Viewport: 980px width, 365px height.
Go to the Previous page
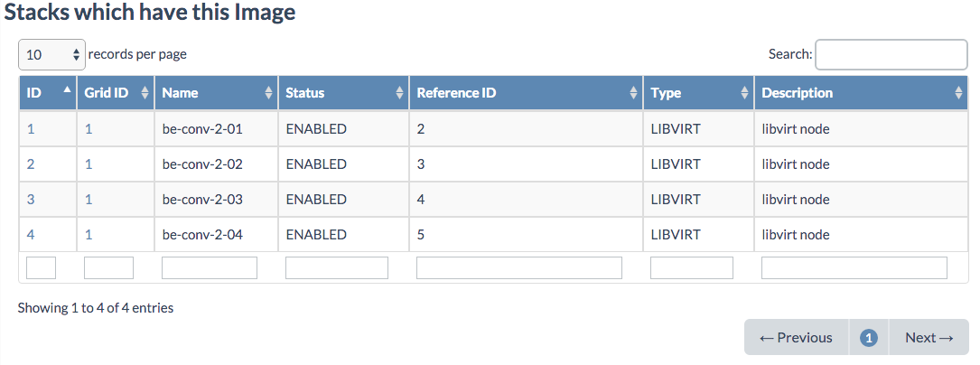796,337
